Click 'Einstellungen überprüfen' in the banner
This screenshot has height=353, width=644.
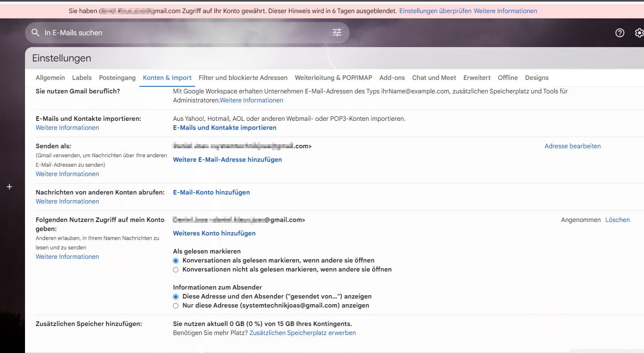click(x=435, y=11)
